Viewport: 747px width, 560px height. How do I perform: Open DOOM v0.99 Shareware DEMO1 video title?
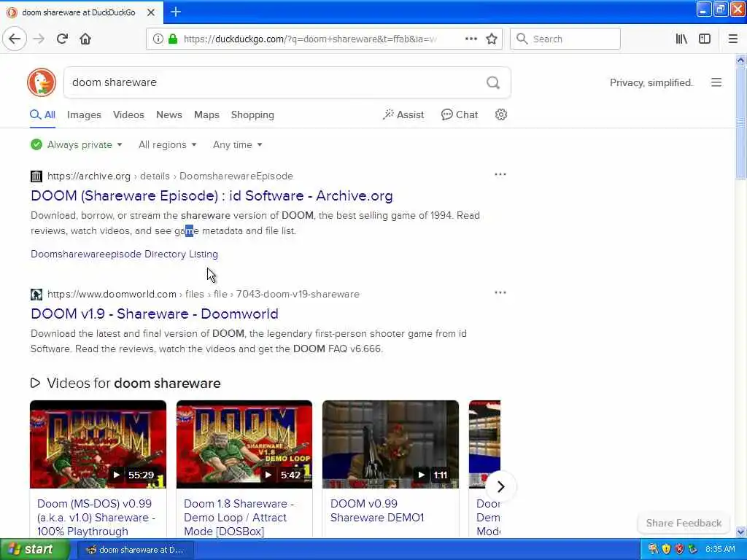377,510
